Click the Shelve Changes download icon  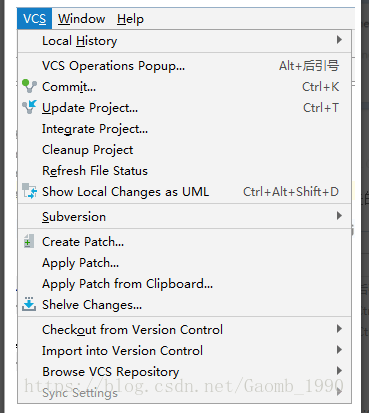[29, 304]
